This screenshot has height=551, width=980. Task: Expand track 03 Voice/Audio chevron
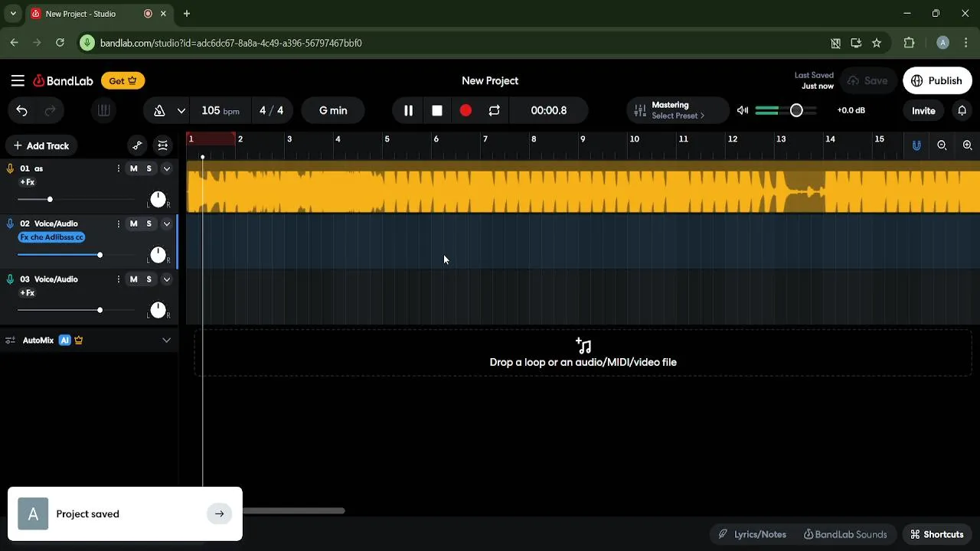click(166, 279)
